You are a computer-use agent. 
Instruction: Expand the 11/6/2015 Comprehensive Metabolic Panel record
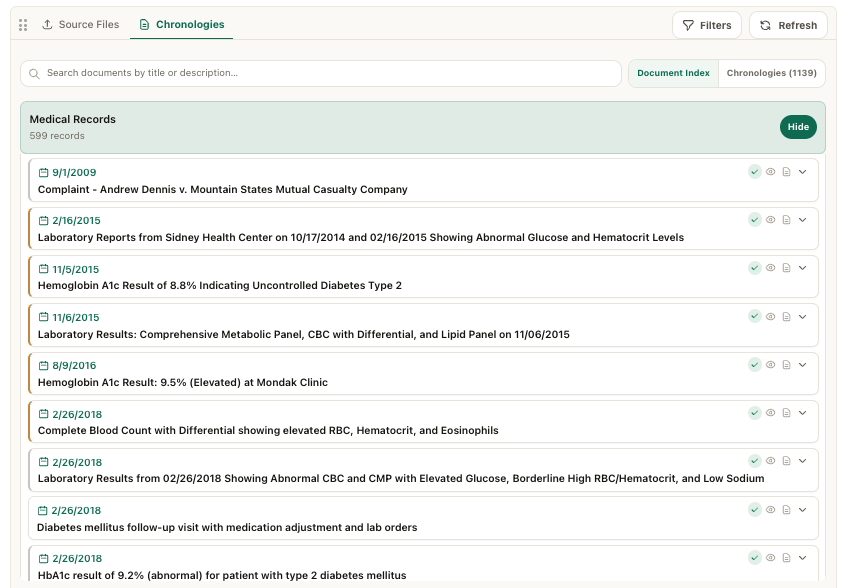[802, 317]
